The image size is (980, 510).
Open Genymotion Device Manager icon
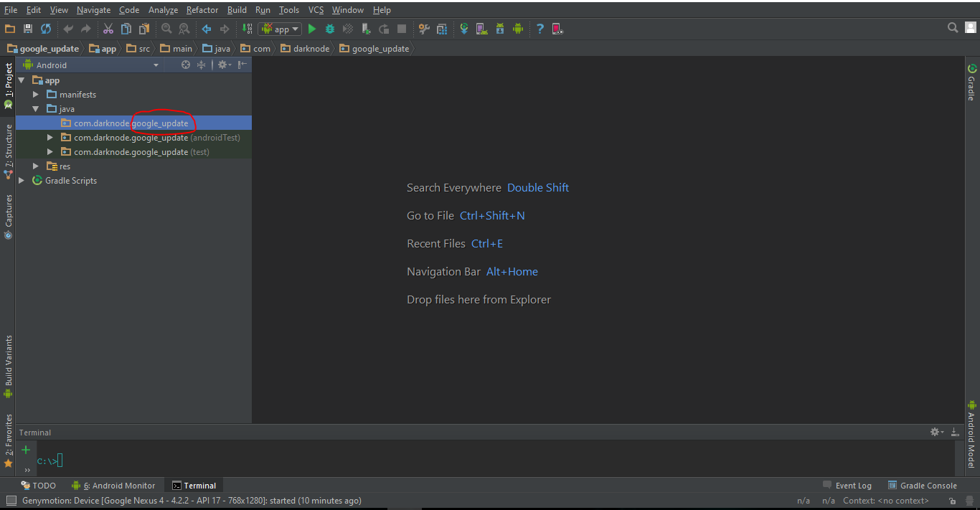[557, 29]
